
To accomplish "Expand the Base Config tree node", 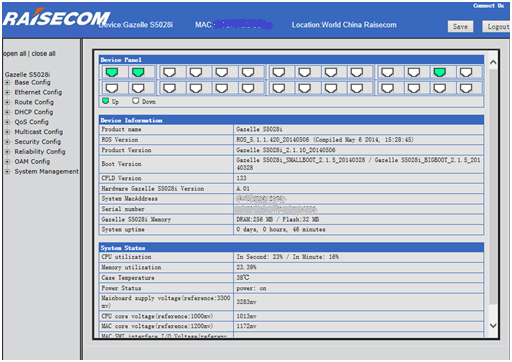I will click(7, 82).
